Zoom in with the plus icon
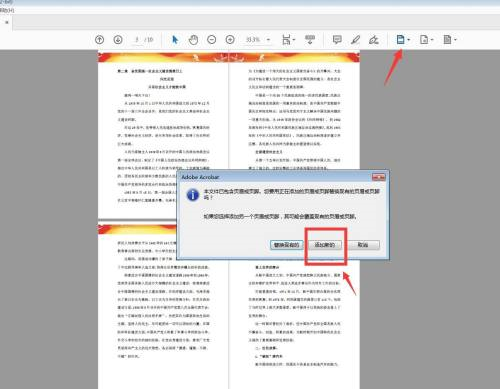Image resolution: width=500 pixels, height=389 pixels. [230, 40]
